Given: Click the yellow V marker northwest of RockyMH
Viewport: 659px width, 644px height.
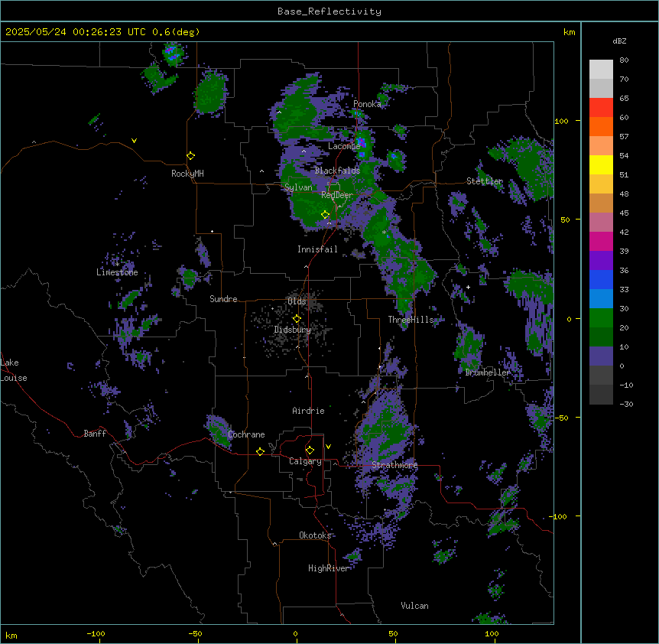Looking at the screenshot, I should (134, 141).
